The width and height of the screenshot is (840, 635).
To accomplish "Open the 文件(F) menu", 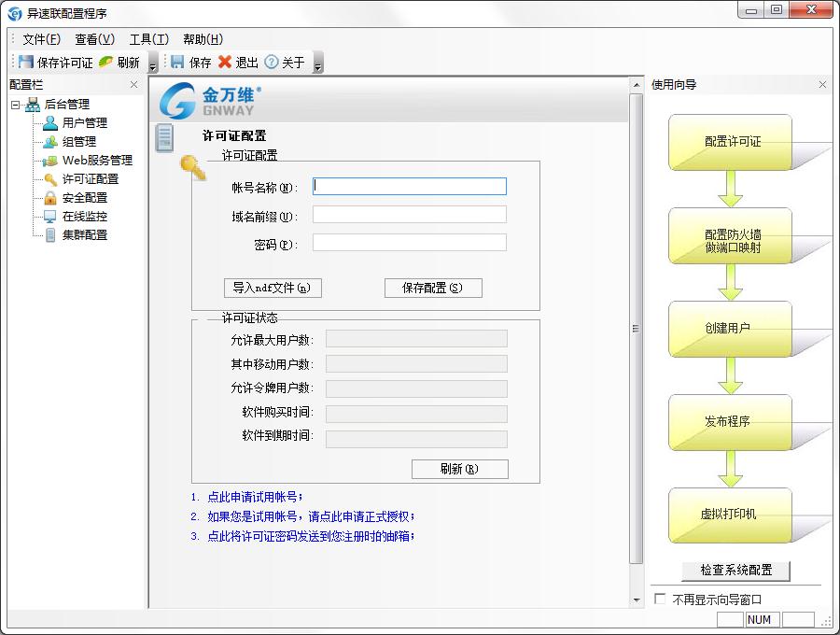I will [41, 39].
